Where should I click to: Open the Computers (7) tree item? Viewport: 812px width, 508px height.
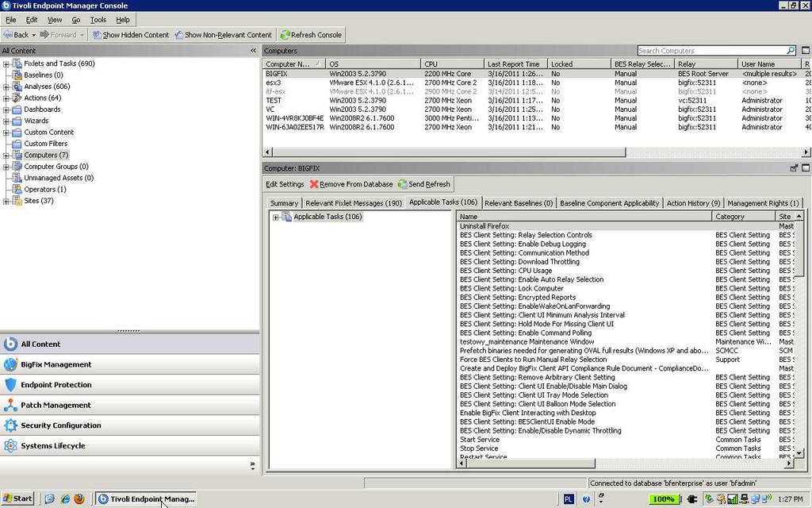[x=46, y=155]
